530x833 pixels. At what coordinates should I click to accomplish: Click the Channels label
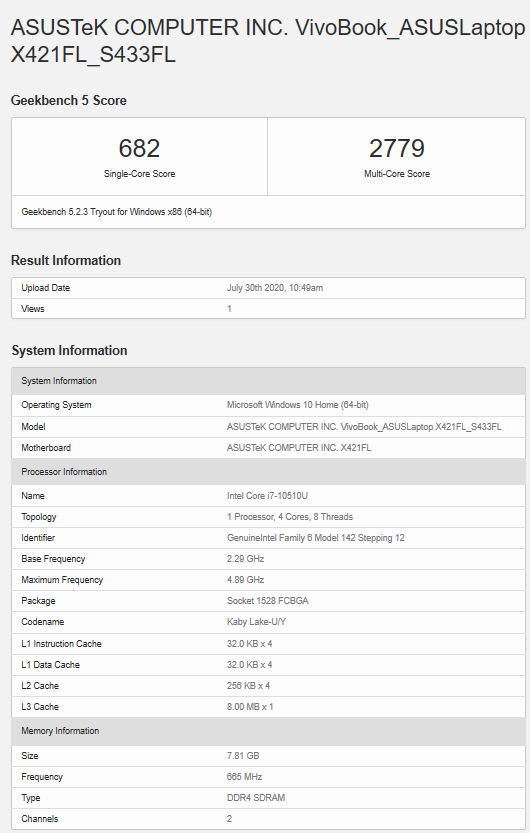click(x=40, y=819)
